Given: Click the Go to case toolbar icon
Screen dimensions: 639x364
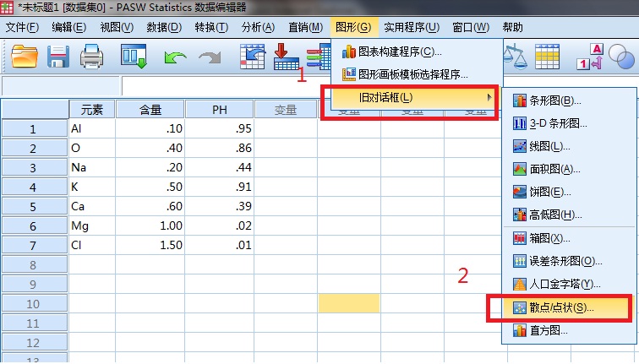Looking at the screenshot, I should click(252, 57).
